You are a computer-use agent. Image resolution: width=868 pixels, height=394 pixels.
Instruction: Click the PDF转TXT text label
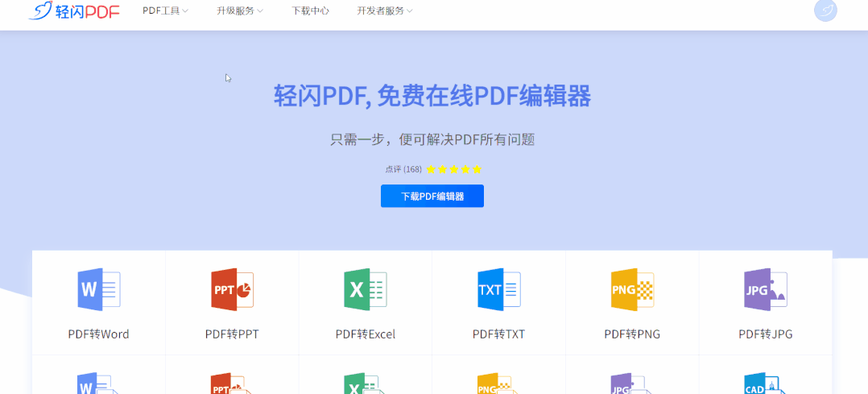tap(498, 334)
